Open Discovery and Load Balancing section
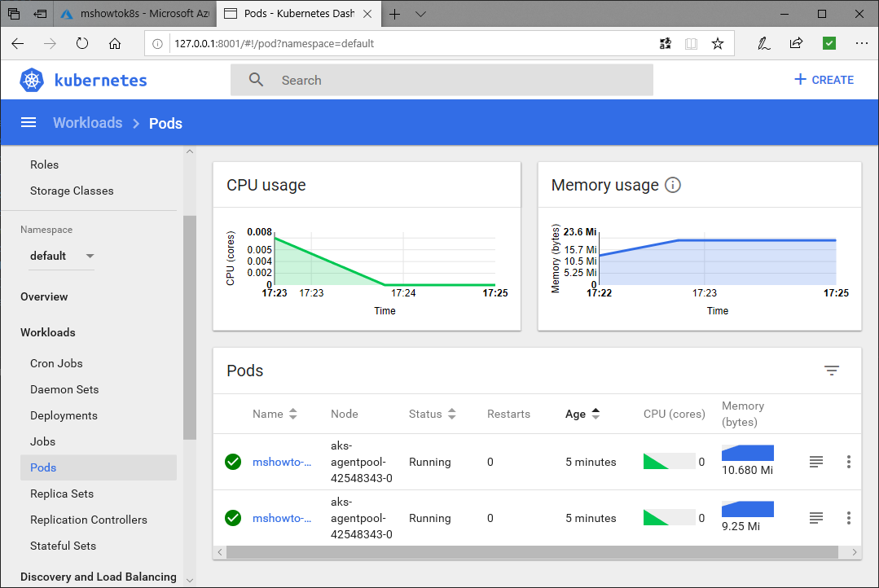Image resolution: width=879 pixels, height=588 pixels. [98, 577]
